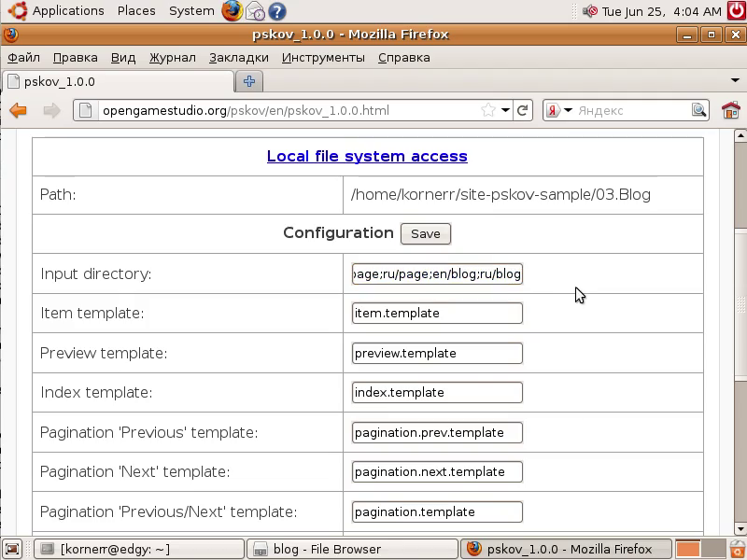Open the Закладки menu
This screenshot has width=747, height=560.
[x=238, y=57]
